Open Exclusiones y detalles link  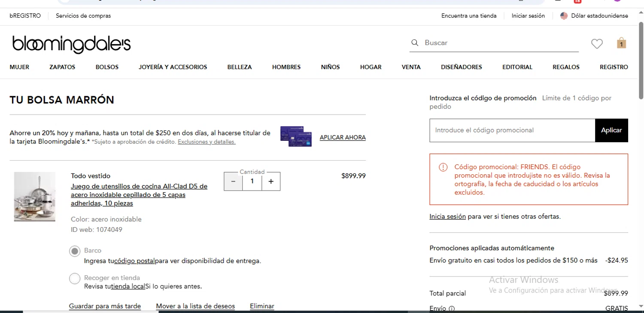pos(207,142)
